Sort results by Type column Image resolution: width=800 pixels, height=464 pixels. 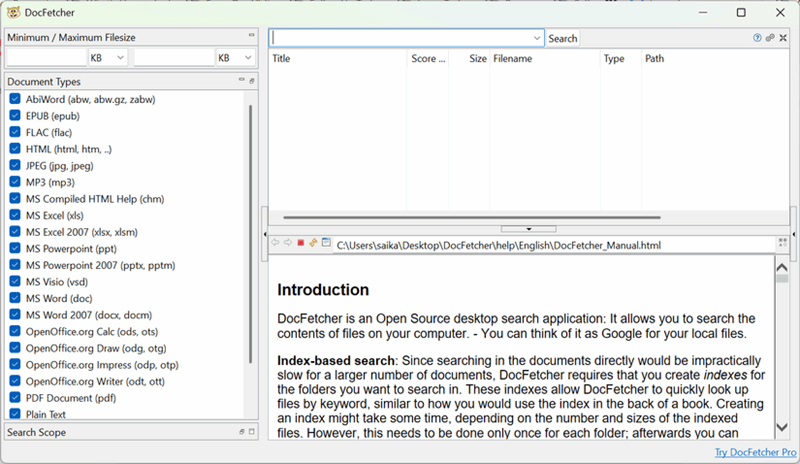[x=620, y=59]
